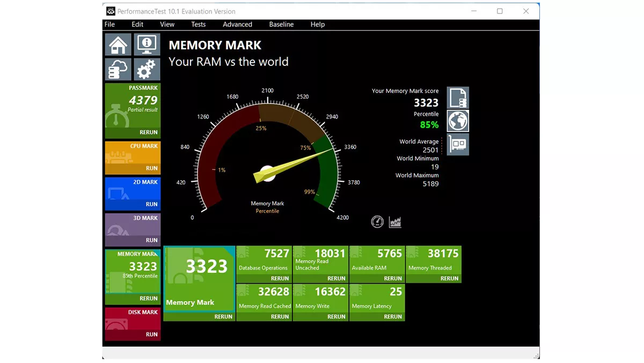Switch to the distribution chart view icon
Screen dimensions: 644x363
pos(395,221)
